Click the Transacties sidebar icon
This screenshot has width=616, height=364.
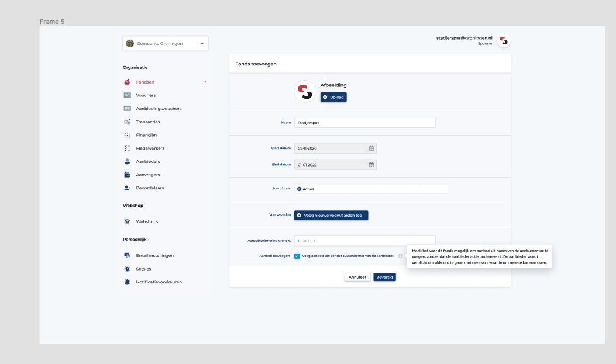click(128, 122)
